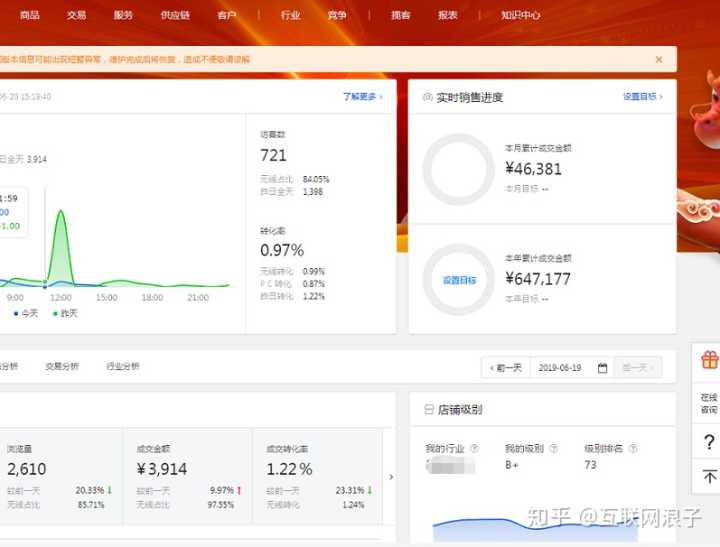This screenshot has height=547, width=720.
Task: Click help icon next to 我的级别
Action: pos(553,449)
